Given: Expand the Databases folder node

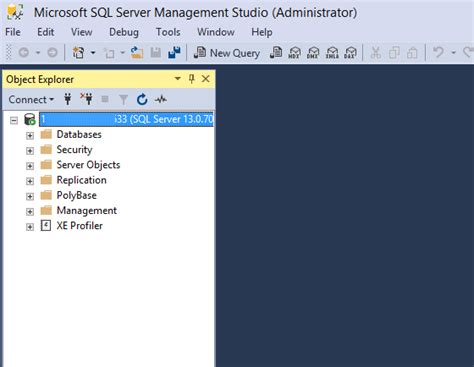Looking at the screenshot, I should click(x=30, y=136).
